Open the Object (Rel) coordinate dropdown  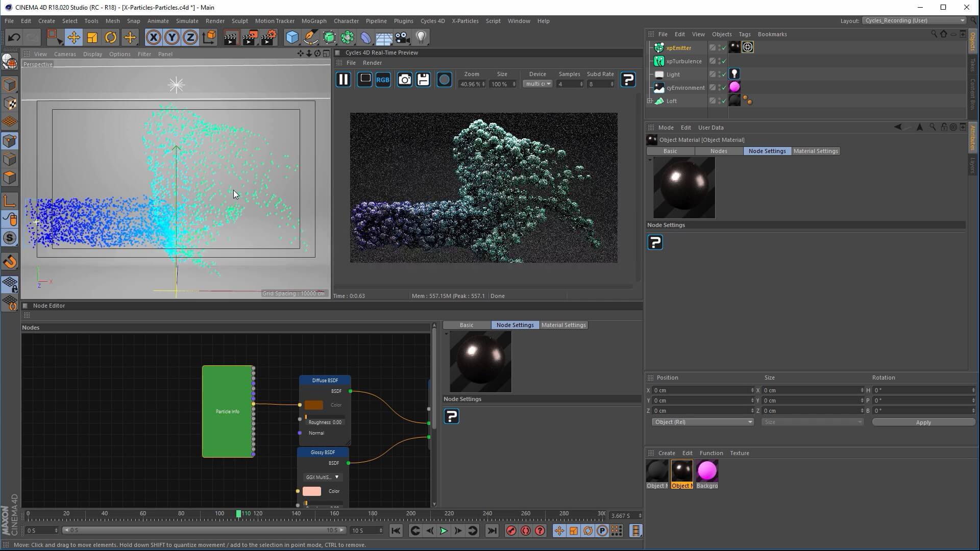pos(702,422)
